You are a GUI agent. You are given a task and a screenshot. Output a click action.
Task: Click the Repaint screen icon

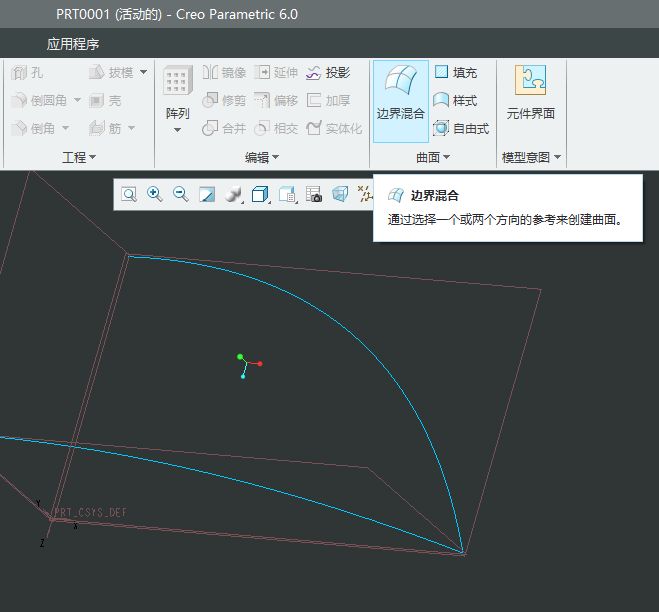click(x=207, y=195)
